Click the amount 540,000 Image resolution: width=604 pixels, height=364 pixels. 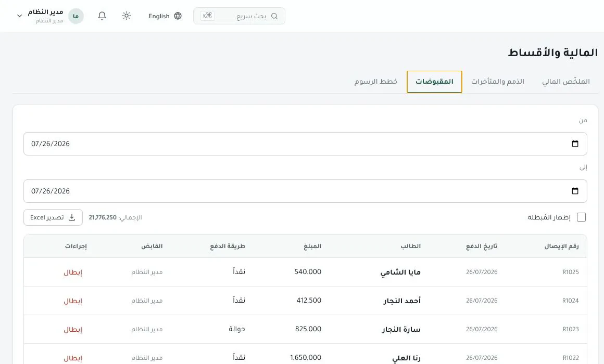pyautogui.click(x=308, y=271)
